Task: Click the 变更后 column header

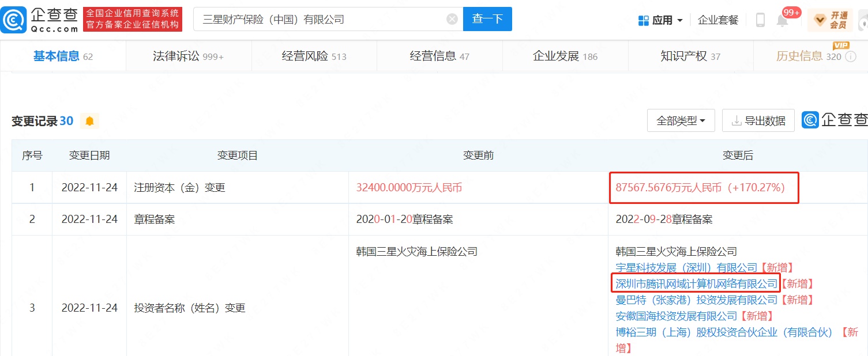Action: click(x=738, y=155)
